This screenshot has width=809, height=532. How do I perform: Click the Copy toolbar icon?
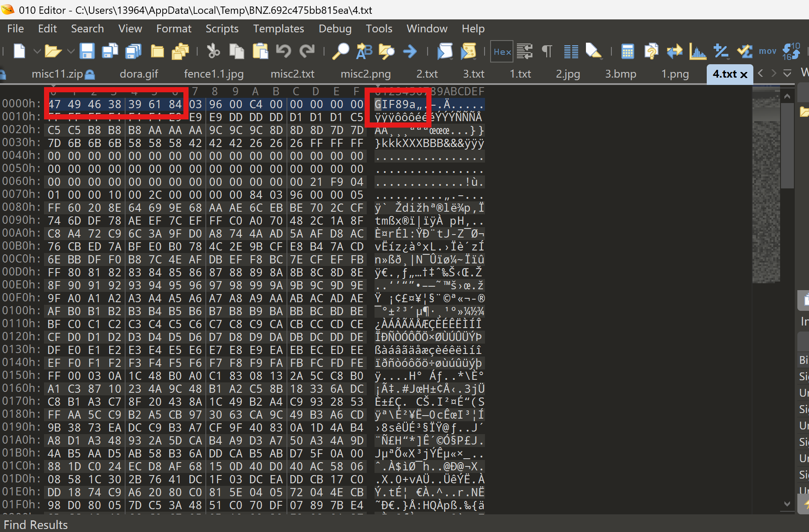[x=236, y=51]
